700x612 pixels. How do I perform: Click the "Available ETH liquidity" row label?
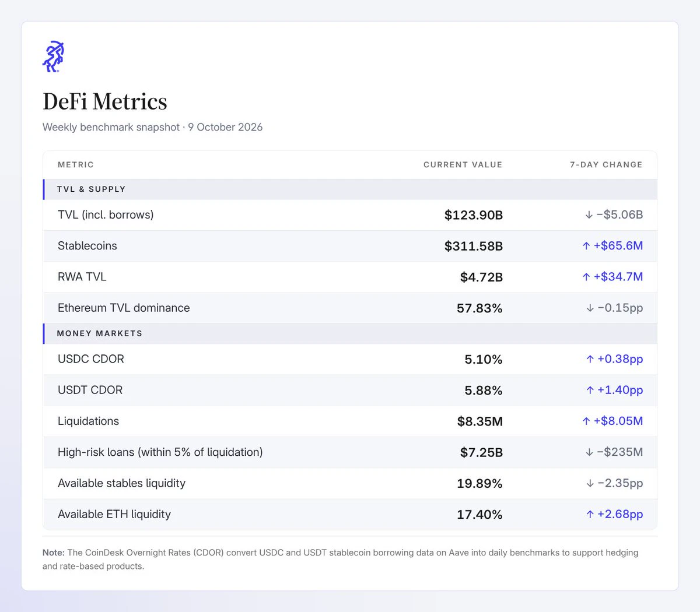[x=114, y=514]
